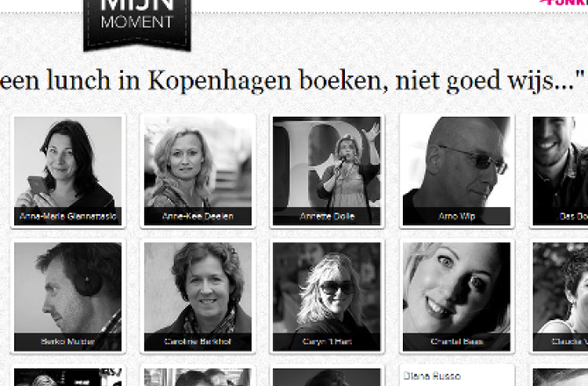Click the Berko Mulder name label
588x386 pixels.
coord(68,341)
